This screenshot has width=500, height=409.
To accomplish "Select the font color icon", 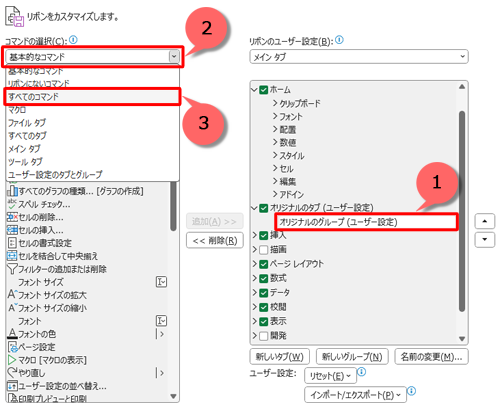I will (12, 334).
